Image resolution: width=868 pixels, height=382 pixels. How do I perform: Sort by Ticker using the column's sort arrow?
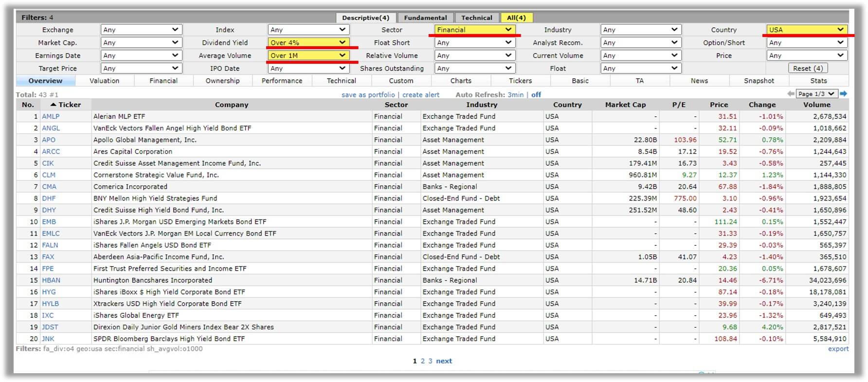point(54,105)
